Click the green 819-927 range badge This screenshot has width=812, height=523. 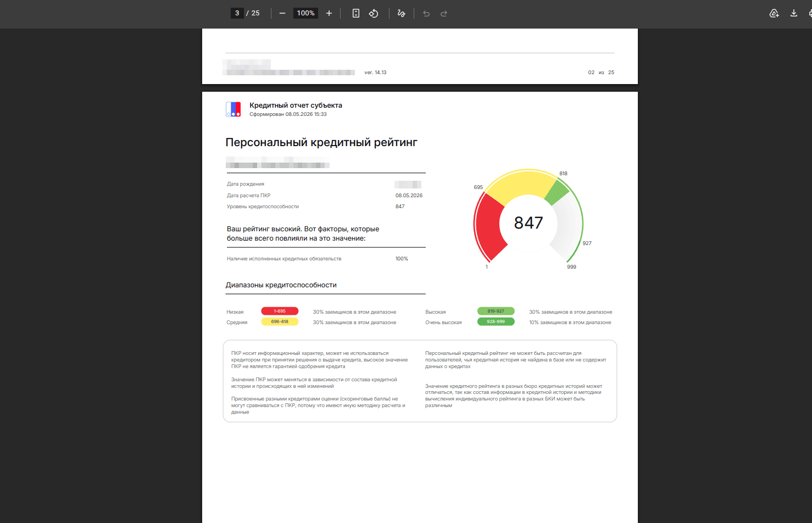click(496, 311)
